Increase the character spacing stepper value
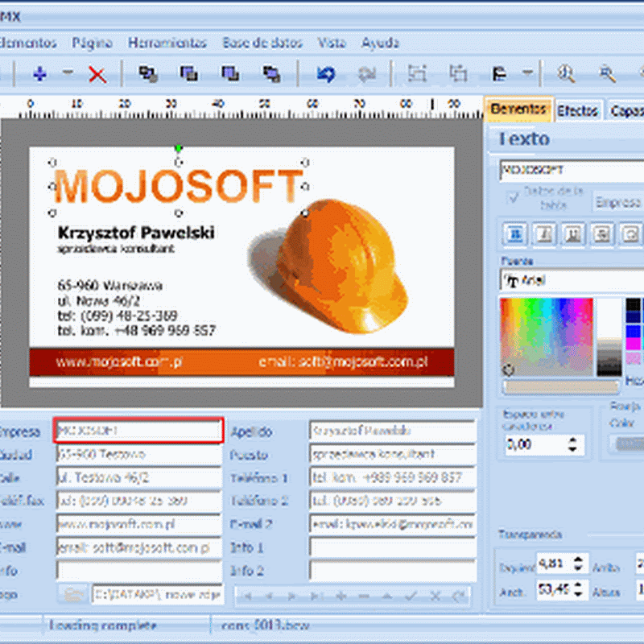 coord(572,439)
